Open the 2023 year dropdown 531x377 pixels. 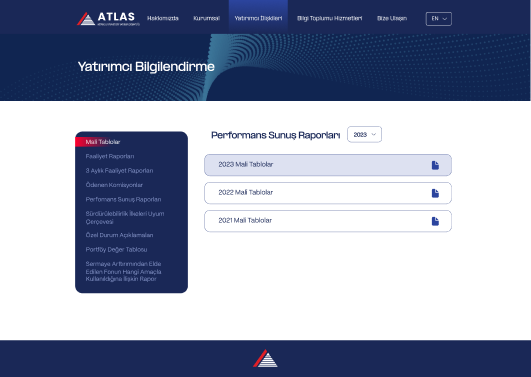(x=364, y=134)
